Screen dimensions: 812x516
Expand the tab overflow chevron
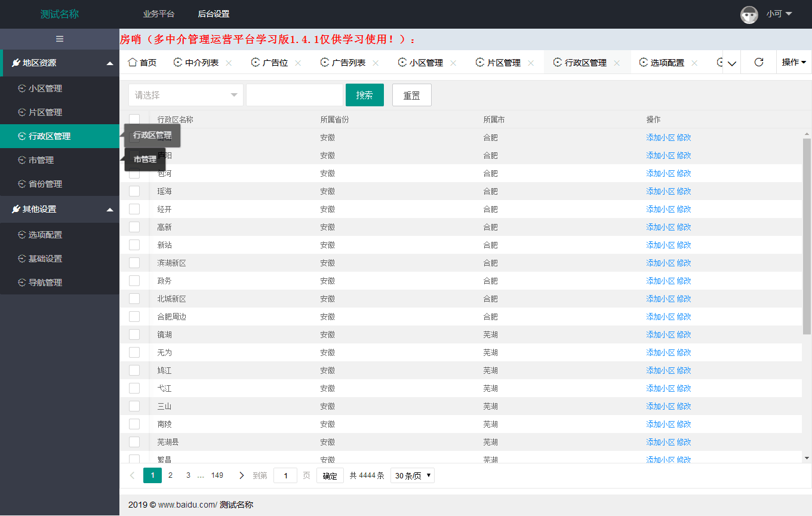[x=732, y=63]
